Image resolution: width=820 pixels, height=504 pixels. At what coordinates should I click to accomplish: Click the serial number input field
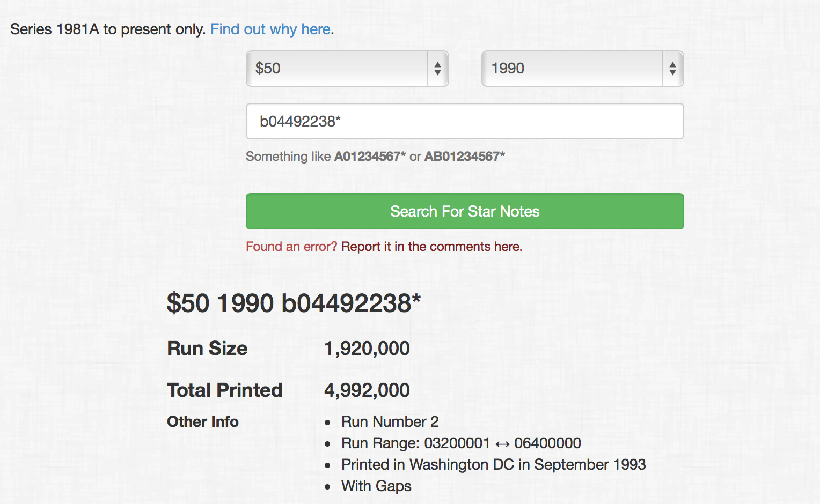(x=465, y=121)
